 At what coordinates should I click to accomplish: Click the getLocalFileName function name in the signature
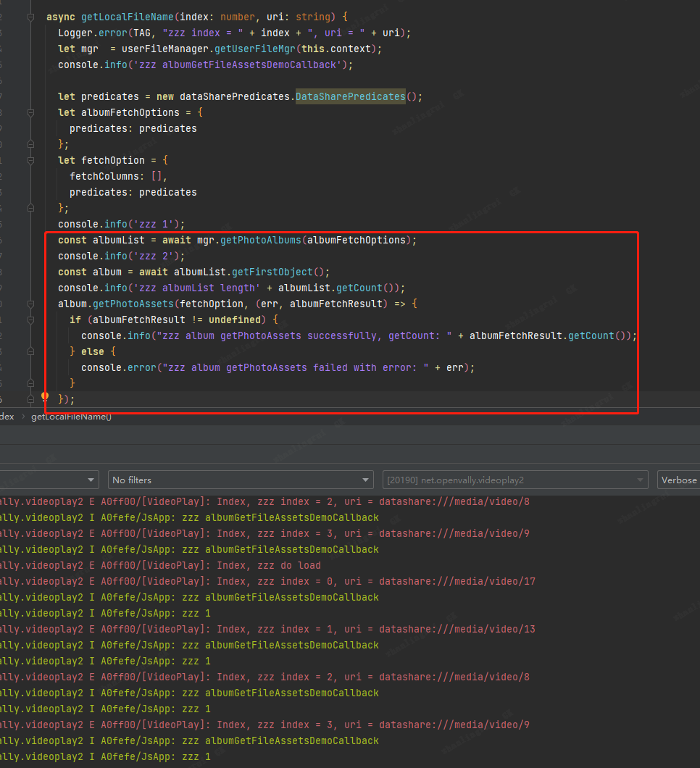[128, 17]
